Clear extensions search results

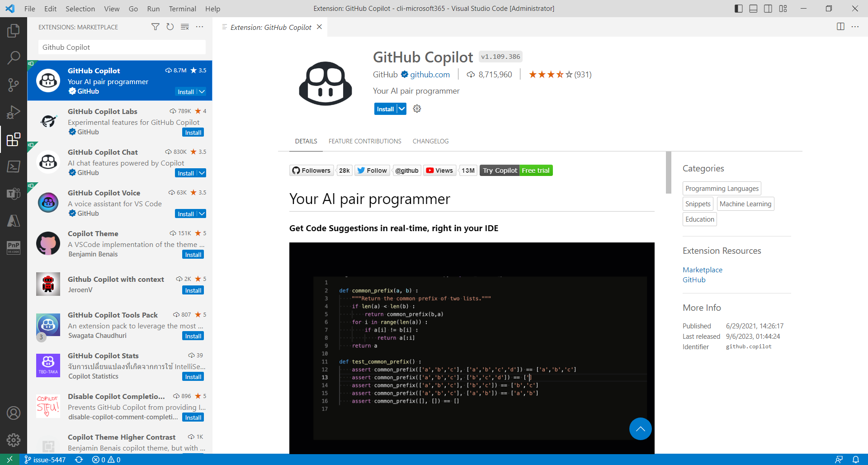point(185,27)
